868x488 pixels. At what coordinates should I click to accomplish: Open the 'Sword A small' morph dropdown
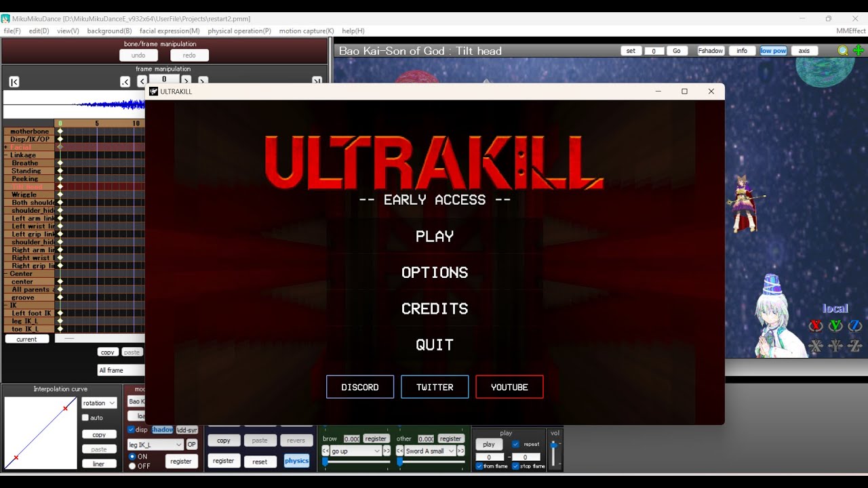[431, 451]
